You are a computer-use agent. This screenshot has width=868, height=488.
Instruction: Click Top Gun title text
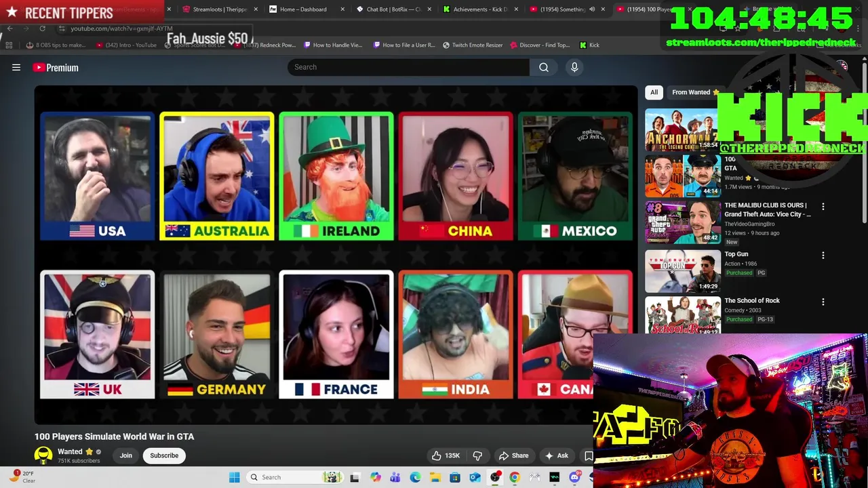click(x=736, y=254)
